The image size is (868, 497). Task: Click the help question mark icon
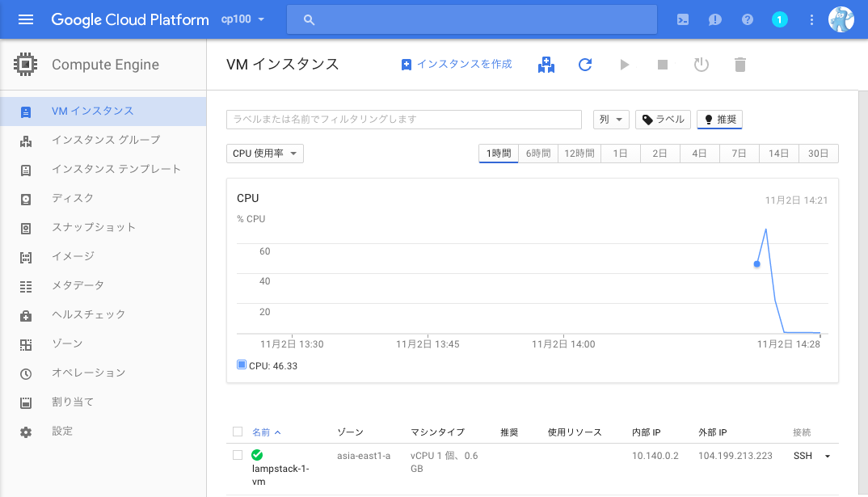pyautogui.click(x=747, y=19)
